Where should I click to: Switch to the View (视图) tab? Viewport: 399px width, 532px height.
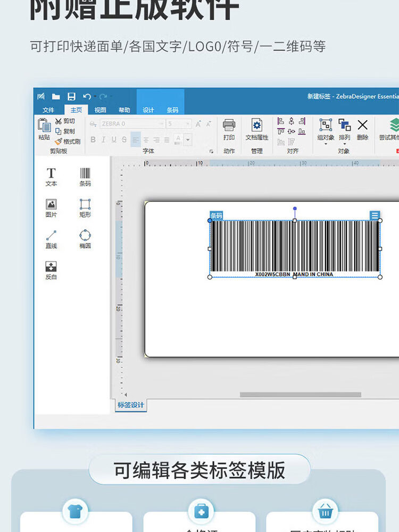(100, 110)
